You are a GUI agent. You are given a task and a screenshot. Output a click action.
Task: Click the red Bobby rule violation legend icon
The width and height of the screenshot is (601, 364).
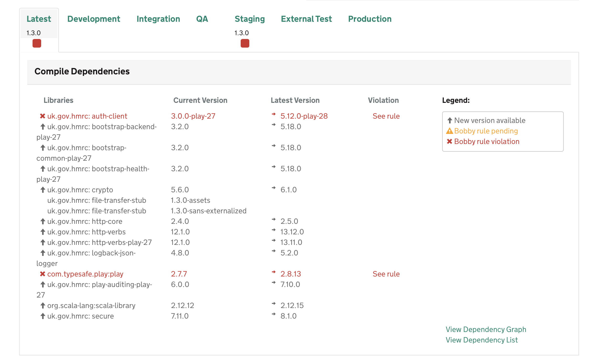coord(449,141)
